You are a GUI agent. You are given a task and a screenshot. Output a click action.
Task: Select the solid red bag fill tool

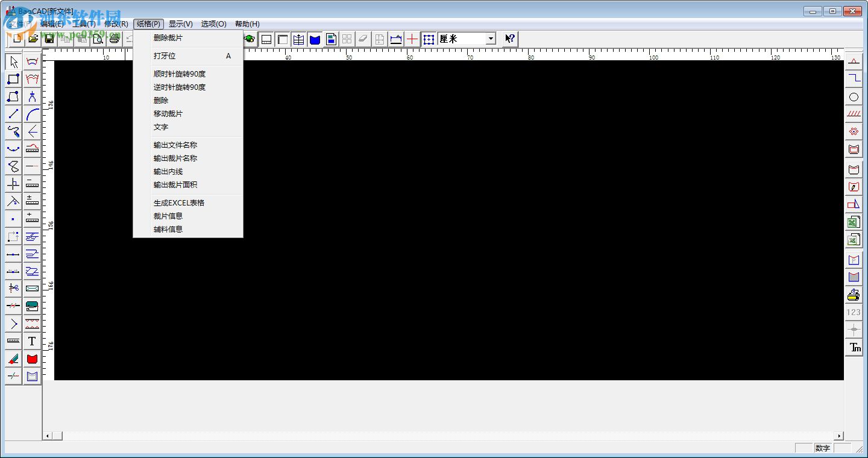pos(32,359)
